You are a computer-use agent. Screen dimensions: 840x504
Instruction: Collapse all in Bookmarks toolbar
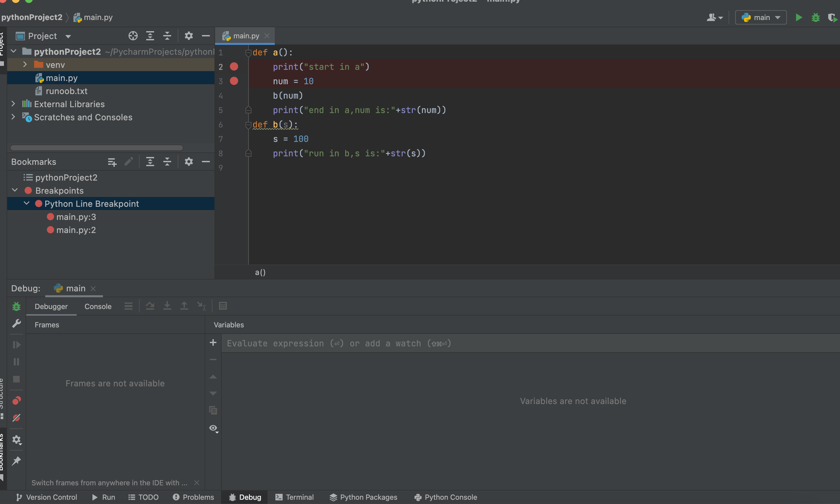click(167, 162)
